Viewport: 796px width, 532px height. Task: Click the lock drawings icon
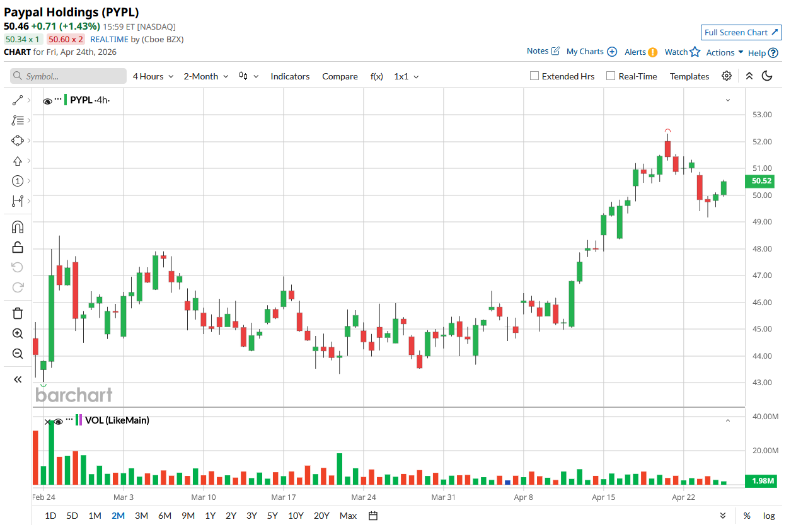18,247
